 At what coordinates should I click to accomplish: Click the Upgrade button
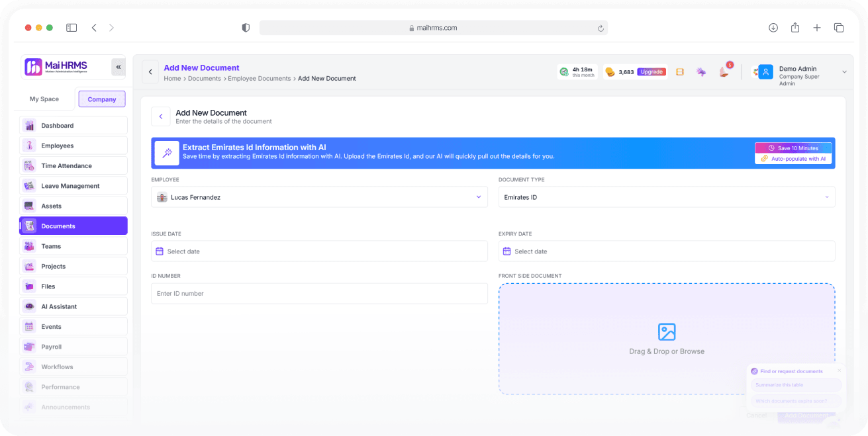pos(651,72)
